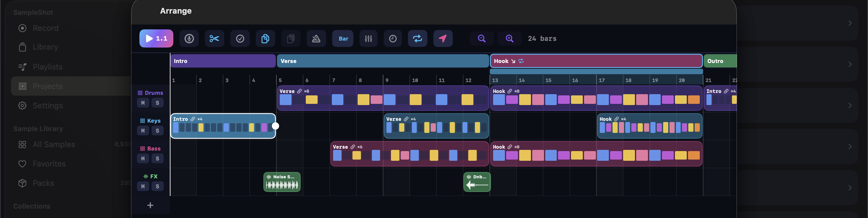
Task: Select the Bass Verse ×6 clip
Action: point(409,154)
